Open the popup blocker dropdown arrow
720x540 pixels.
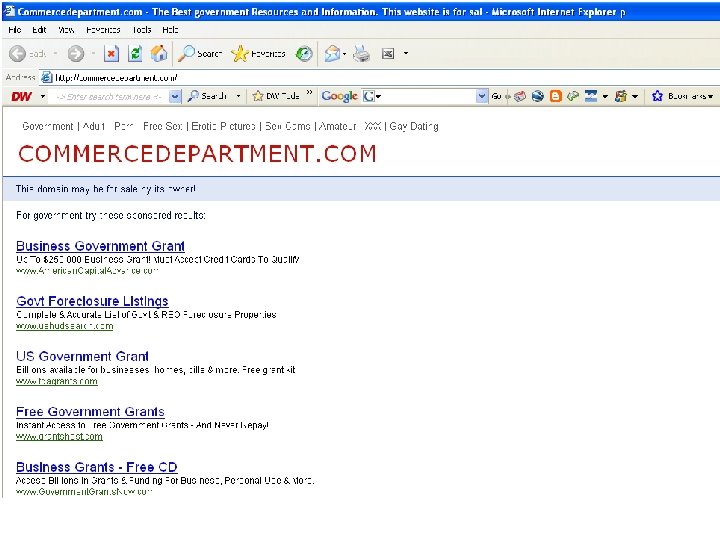[605, 96]
